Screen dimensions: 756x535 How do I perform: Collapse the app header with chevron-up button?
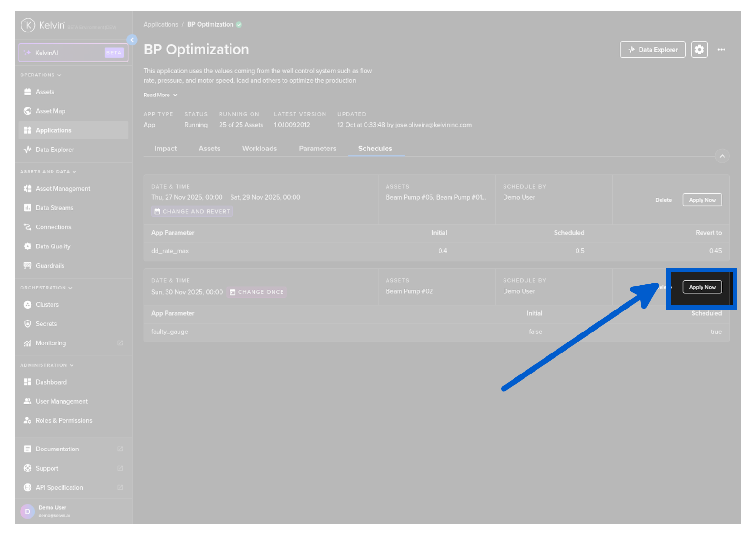[x=722, y=156]
